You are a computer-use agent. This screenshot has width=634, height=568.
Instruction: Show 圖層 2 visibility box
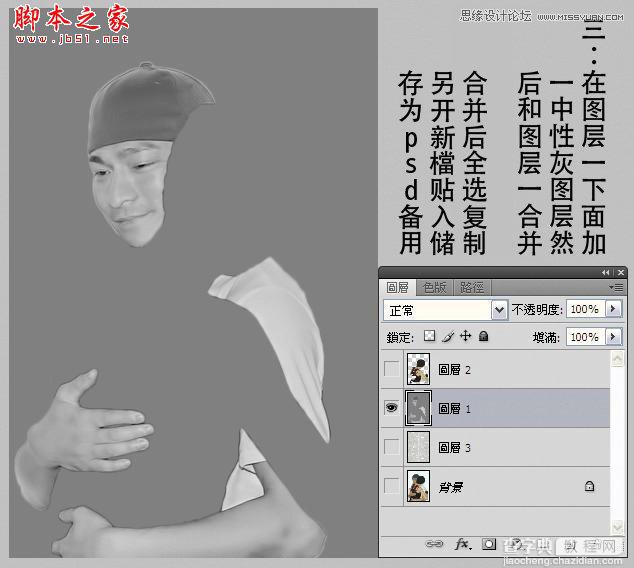tap(391, 369)
